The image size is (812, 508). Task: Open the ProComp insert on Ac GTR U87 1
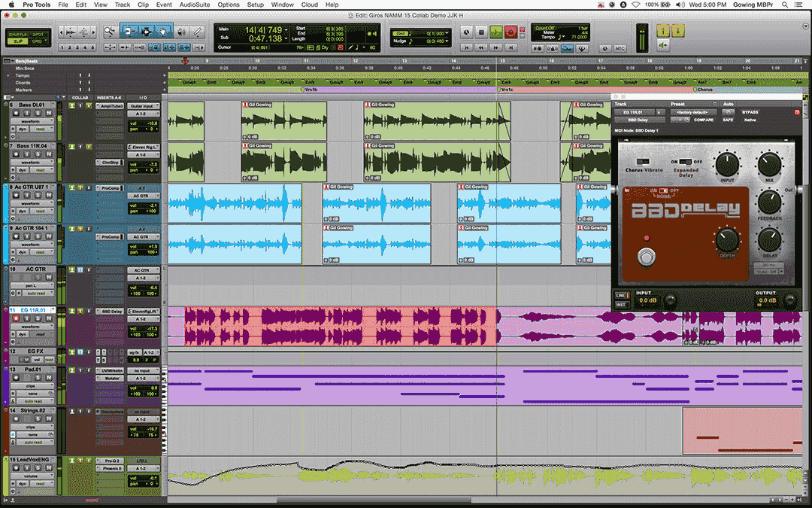[111, 188]
